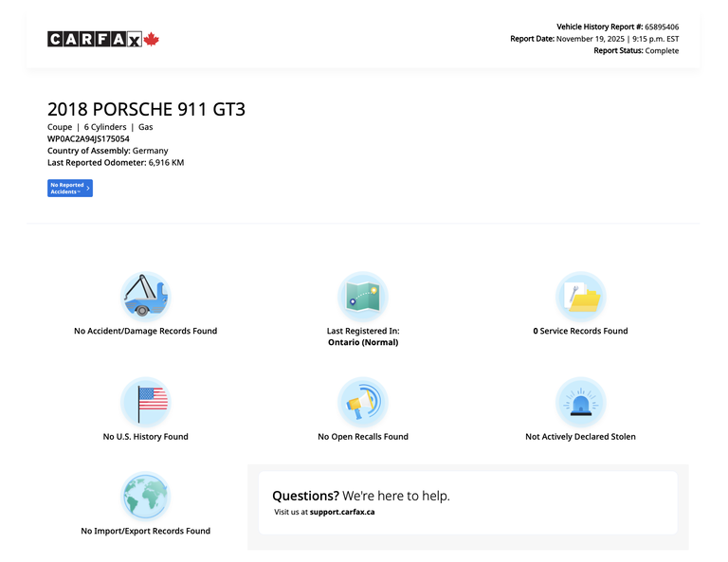Click the map registration icon
The width and height of the screenshot is (728, 562).
[x=363, y=297]
